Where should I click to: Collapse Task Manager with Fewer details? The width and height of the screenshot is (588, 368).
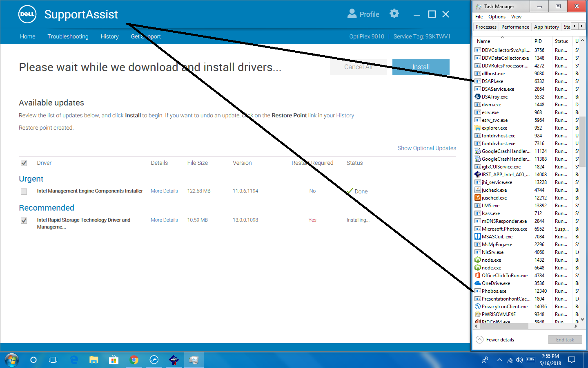tap(495, 340)
